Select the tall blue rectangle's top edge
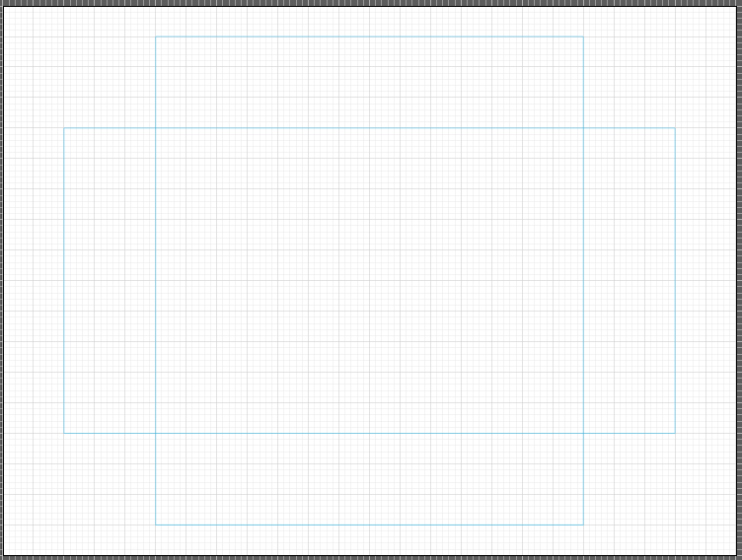Viewport: 742px width, 560px height. [x=369, y=36]
